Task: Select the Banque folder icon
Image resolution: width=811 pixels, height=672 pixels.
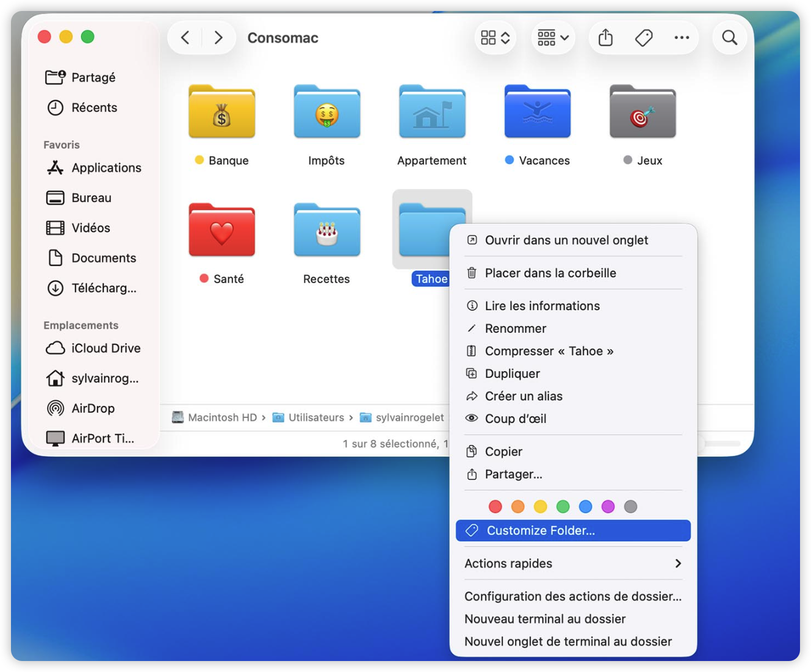Action: 222,112
